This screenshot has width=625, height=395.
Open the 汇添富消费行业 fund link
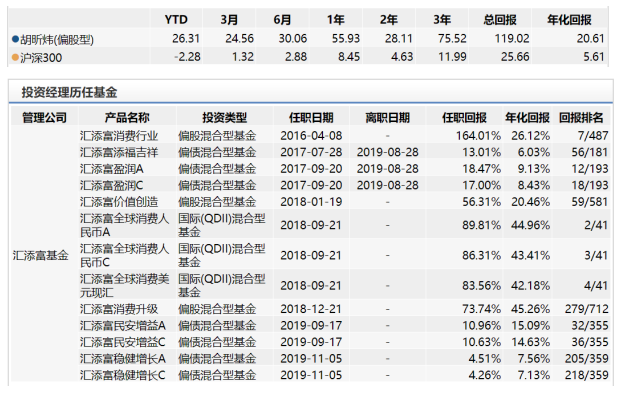(119, 136)
